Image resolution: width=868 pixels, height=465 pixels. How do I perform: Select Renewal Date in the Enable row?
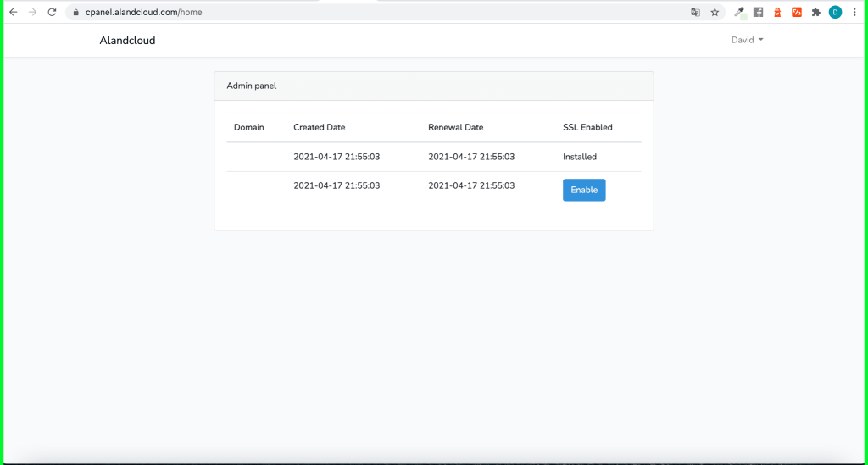tap(471, 185)
